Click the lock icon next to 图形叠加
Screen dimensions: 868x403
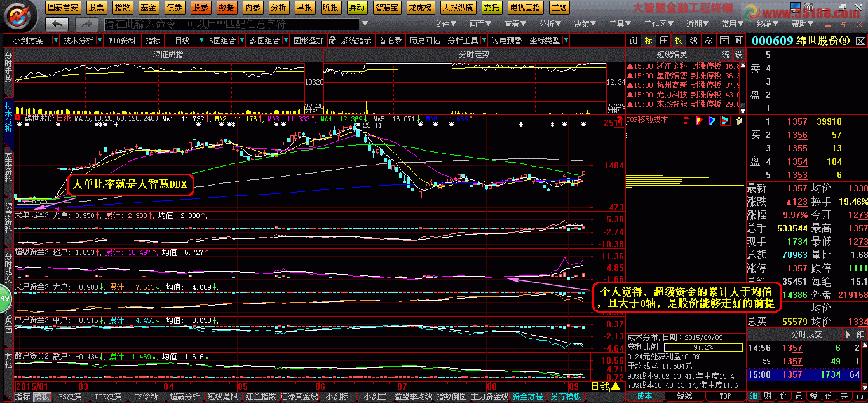(331, 40)
